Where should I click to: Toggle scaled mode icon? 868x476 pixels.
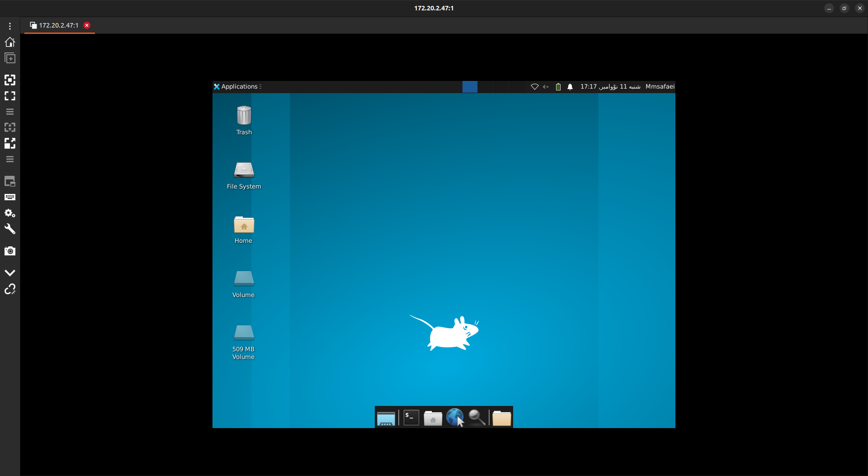click(10, 143)
